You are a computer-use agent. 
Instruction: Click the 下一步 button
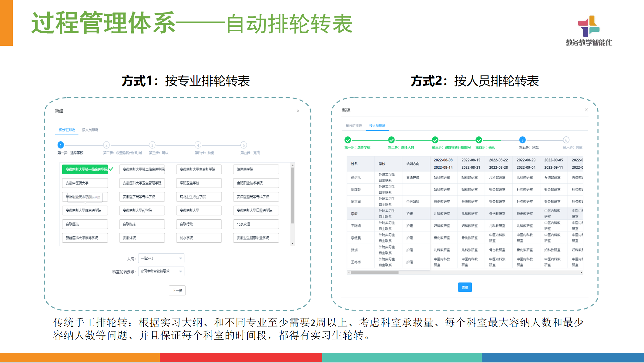pyautogui.click(x=177, y=290)
